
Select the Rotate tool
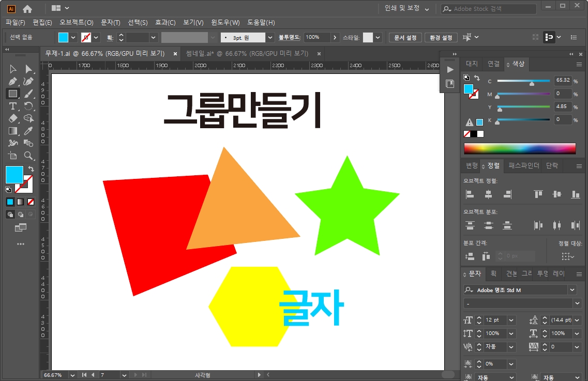point(28,106)
